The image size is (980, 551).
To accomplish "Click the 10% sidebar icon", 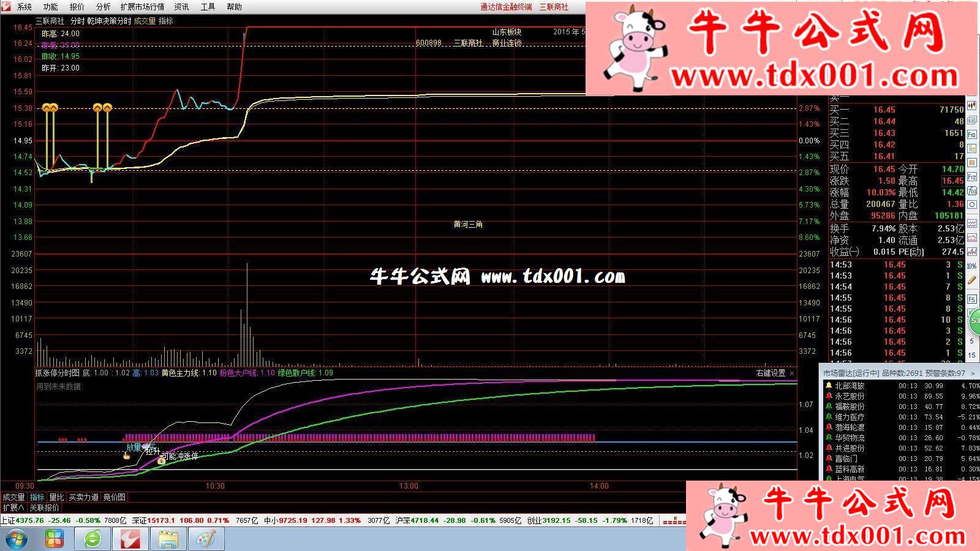I will 971,266.
